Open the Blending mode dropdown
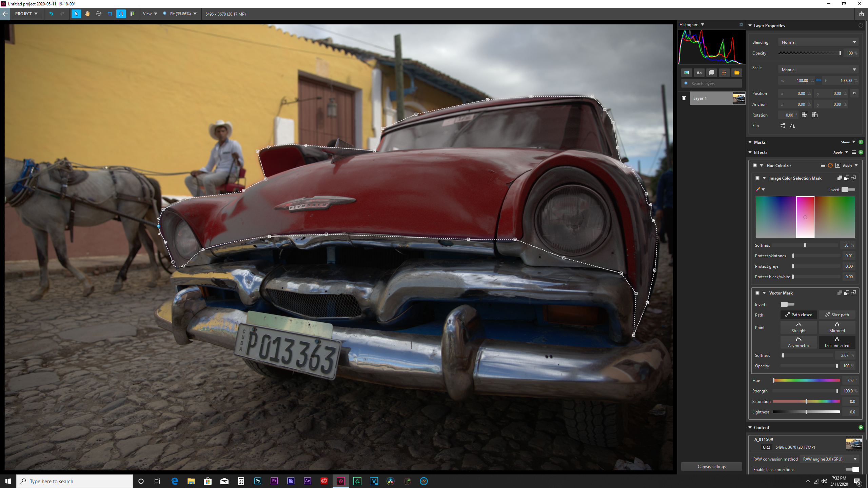868x488 pixels. coord(818,42)
